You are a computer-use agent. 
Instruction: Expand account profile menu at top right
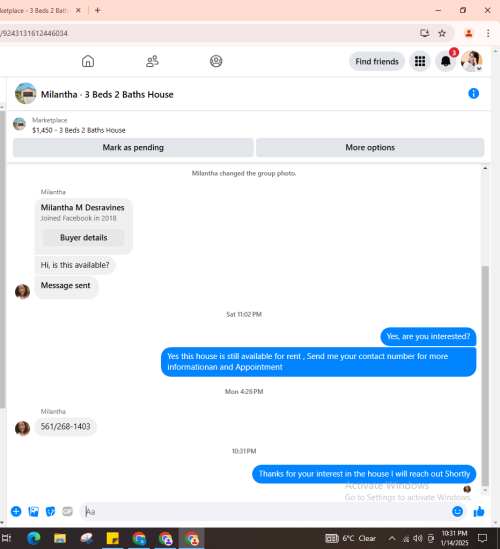[x=471, y=61]
